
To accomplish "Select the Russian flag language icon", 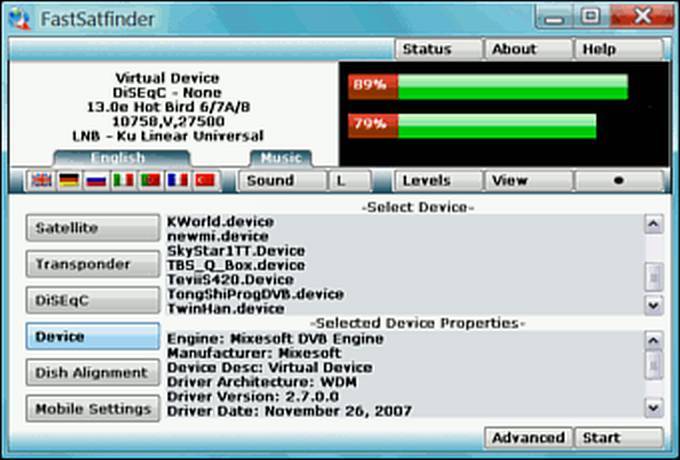I will click(96, 180).
